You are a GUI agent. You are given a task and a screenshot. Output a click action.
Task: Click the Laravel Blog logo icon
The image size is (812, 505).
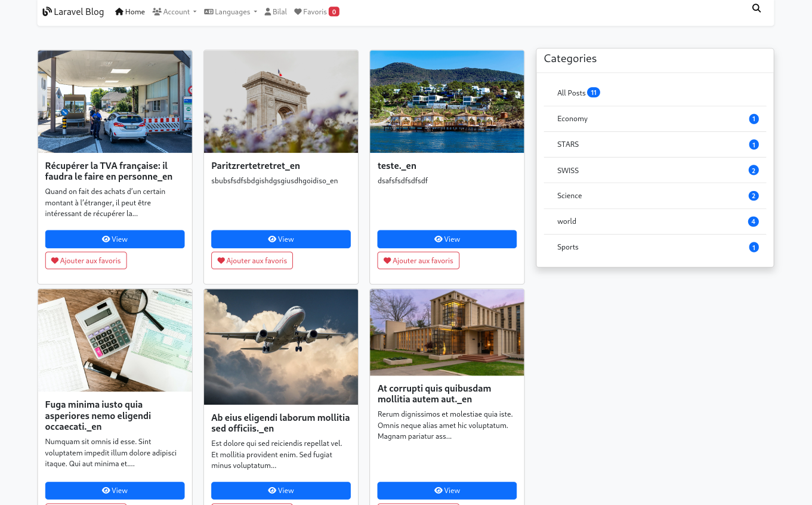click(47, 11)
